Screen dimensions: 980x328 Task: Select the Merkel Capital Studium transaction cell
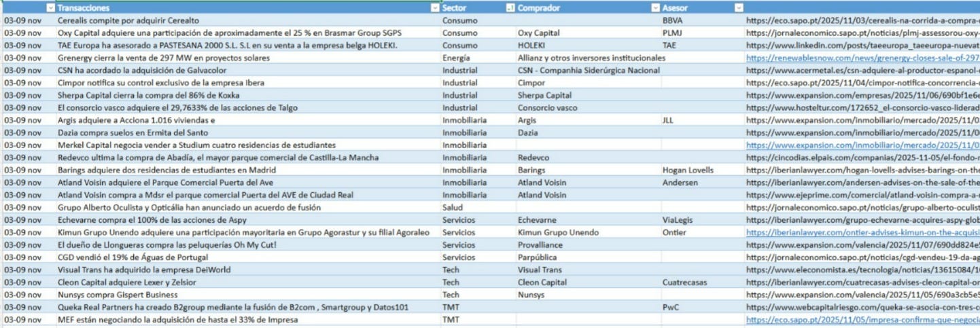pyautogui.click(x=248, y=145)
